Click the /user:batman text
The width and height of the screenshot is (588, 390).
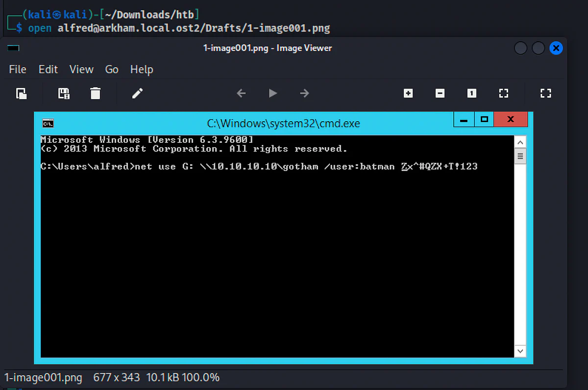359,167
